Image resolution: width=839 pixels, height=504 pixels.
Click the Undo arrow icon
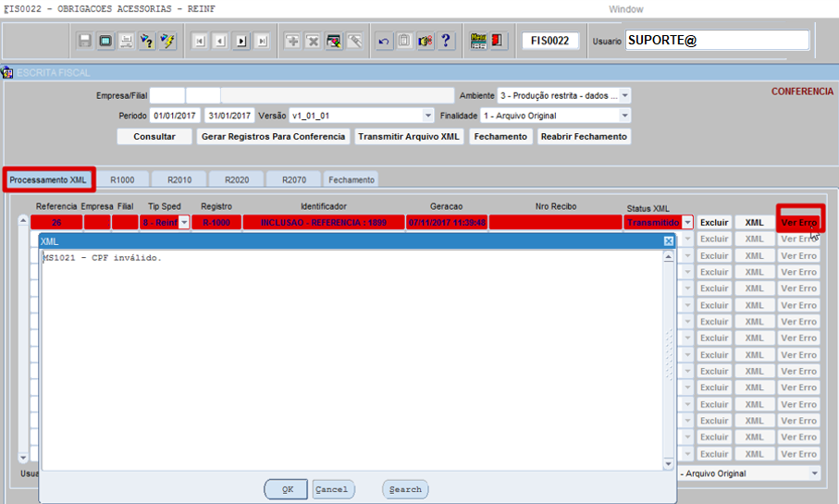[384, 41]
